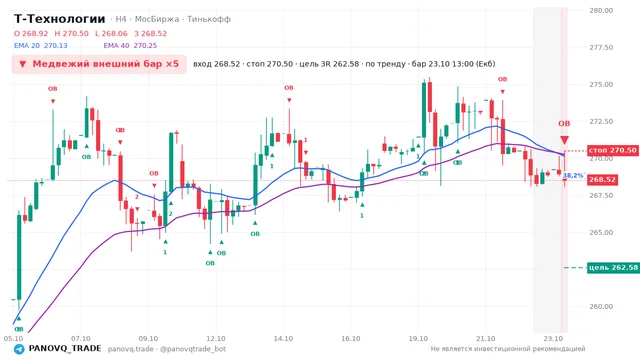Click the "12.10" date axis label
This screenshot has height=360, width=640.
(216, 338)
